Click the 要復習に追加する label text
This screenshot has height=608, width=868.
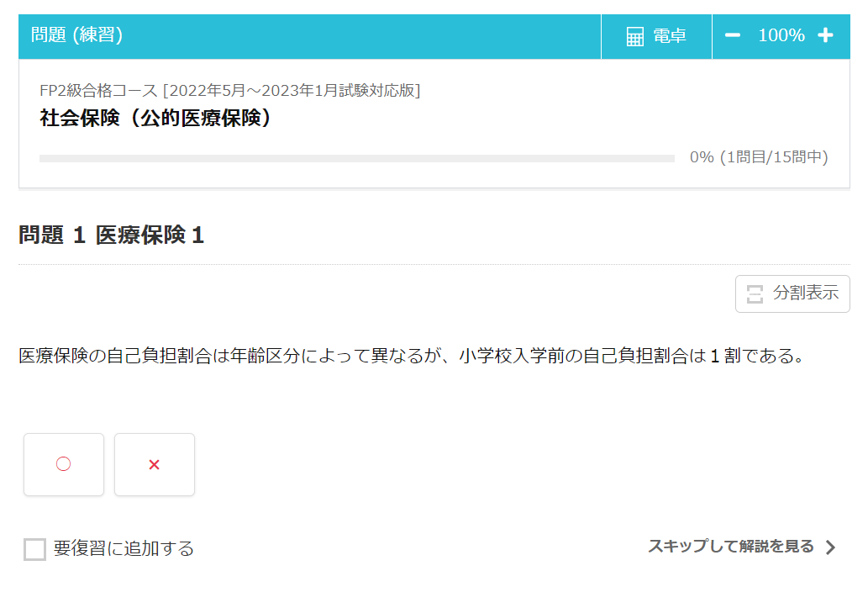pyautogui.click(x=124, y=549)
